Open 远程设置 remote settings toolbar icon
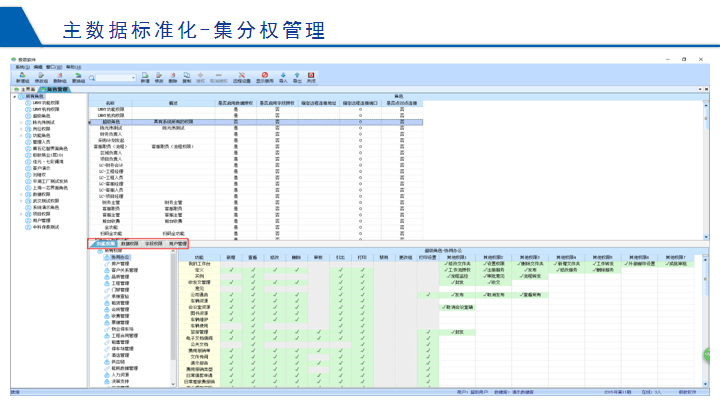This screenshot has width=720, height=405. (x=242, y=77)
